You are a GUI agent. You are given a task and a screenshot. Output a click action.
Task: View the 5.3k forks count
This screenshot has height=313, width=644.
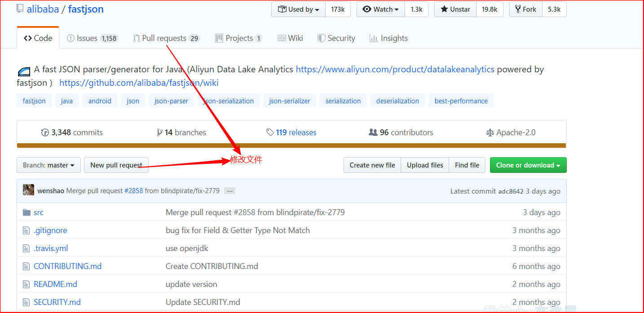tap(554, 9)
